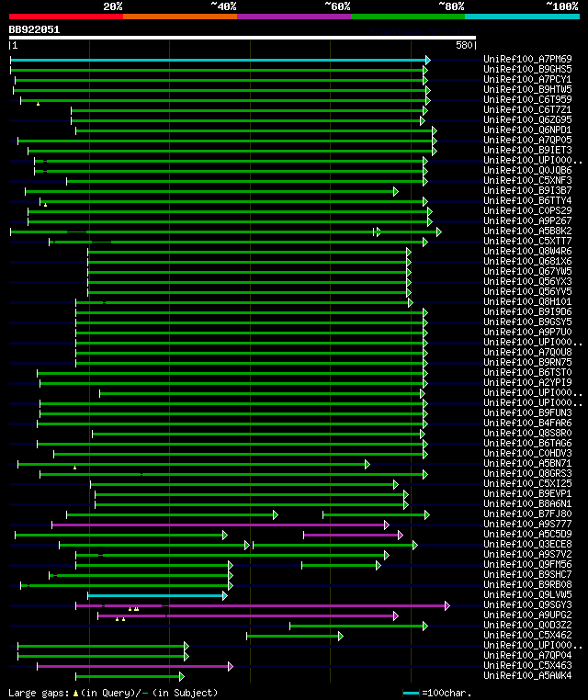Click the purple bar in the C5X463 row

coord(135,667)
